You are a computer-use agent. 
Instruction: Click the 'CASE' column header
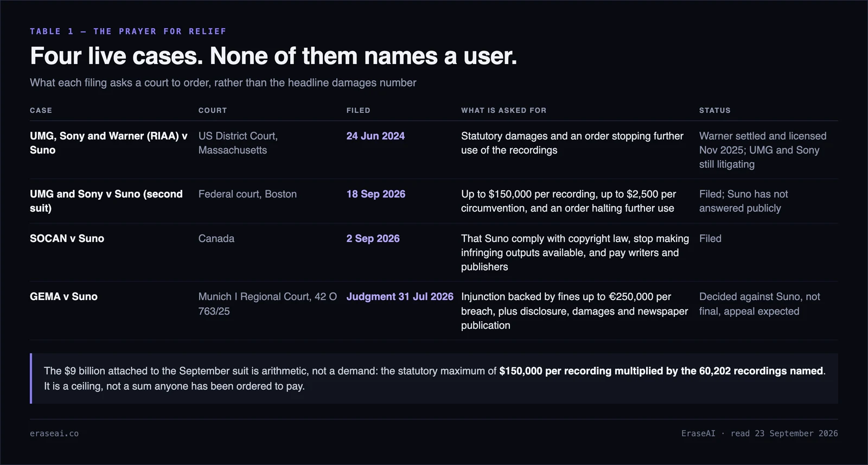click(x=41, y=110)
